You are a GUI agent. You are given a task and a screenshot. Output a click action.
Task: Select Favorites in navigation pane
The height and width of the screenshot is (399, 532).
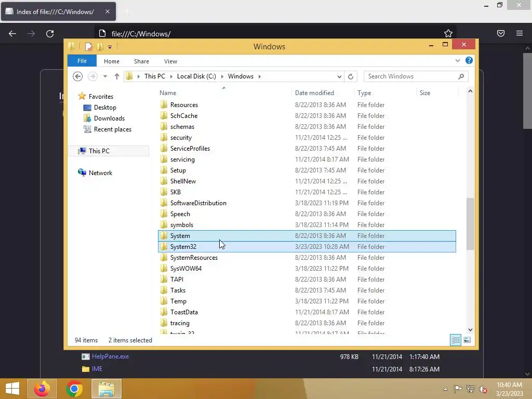pyautogui.click(x=101, y=96)
